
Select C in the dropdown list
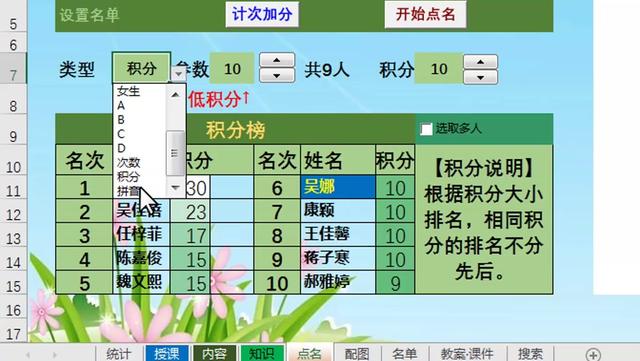pyautogui.click(x=121, y=134)
